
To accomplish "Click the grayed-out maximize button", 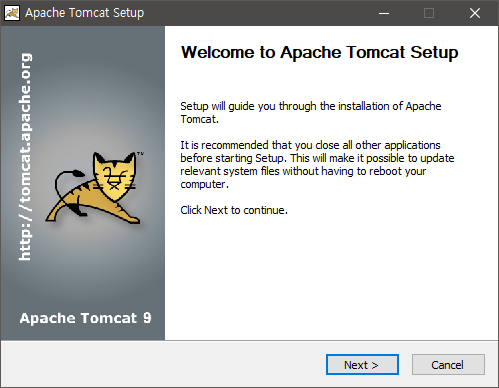I will pos(429,13).
